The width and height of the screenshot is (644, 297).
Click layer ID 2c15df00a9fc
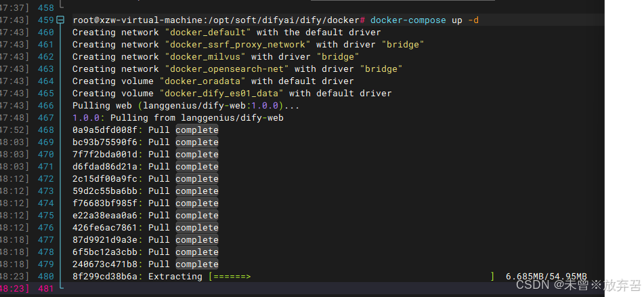pyautogui.click(x=105, y=179)
